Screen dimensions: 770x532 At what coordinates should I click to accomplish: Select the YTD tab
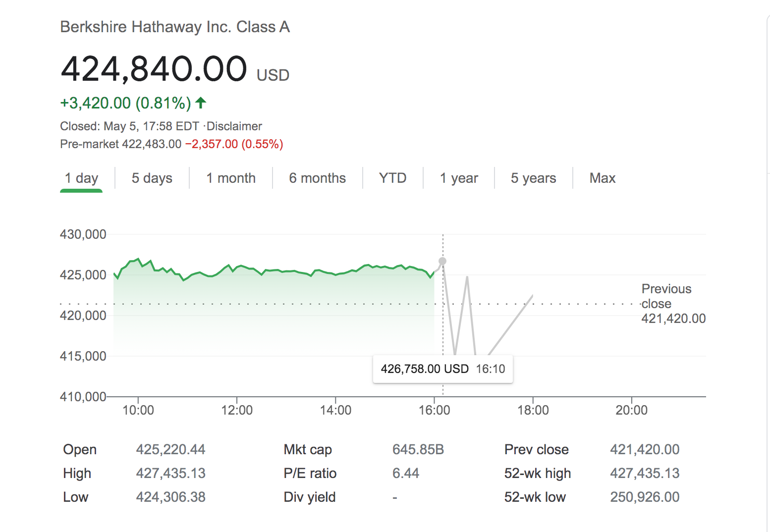tap(392, 178)
